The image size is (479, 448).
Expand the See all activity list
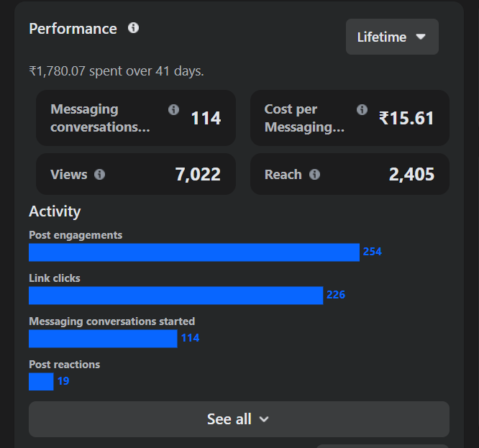click(239, 419)
